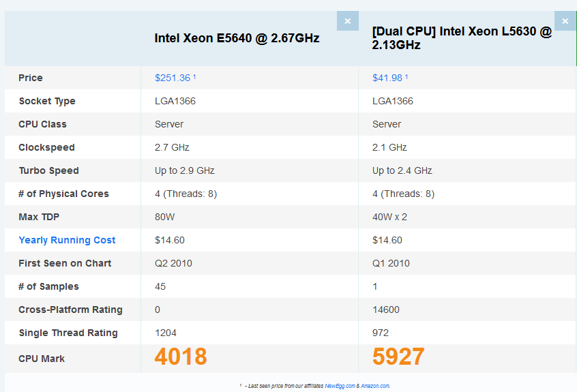The width and height of the screenshot is (577, 392).
Task: Click the Cross-Platform Rating label
Action: tap(70, 310)
